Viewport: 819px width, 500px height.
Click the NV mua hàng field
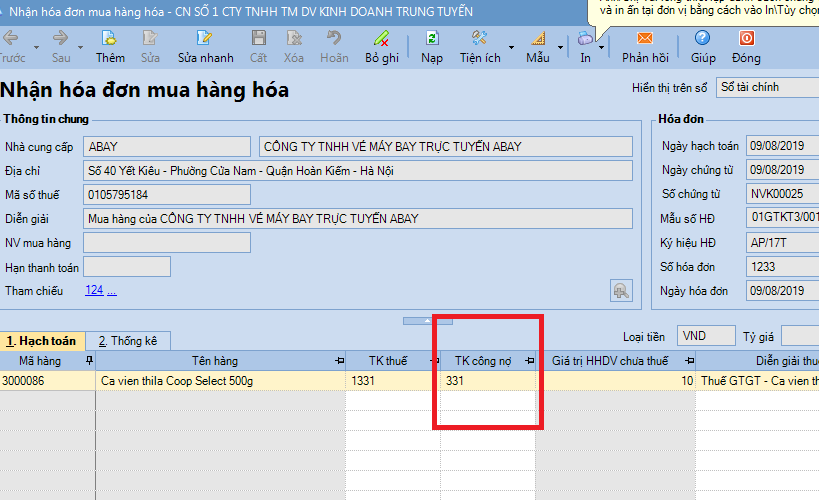167,243
